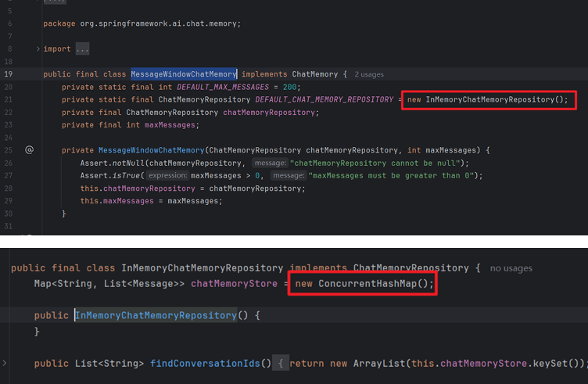Expand the collapsed import ellipsis placeholder
The width and height of the screenshot is (588, 384).
[81, 49]
